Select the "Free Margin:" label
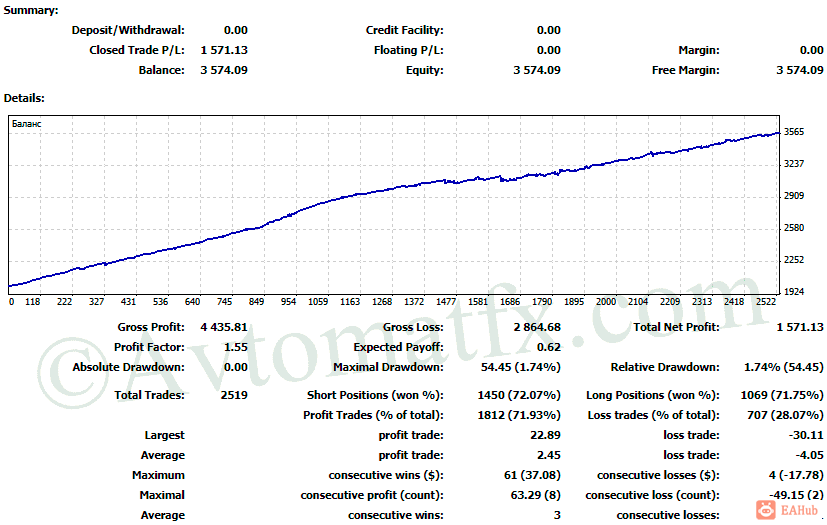The image size is (827, 525). (x=686, y=70)
